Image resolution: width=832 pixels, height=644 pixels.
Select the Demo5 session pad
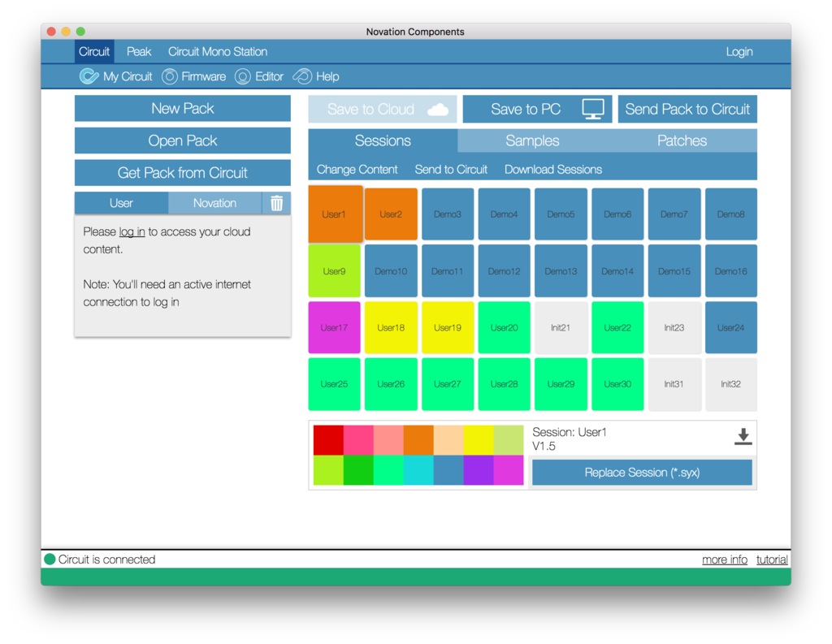click(561, 214)
